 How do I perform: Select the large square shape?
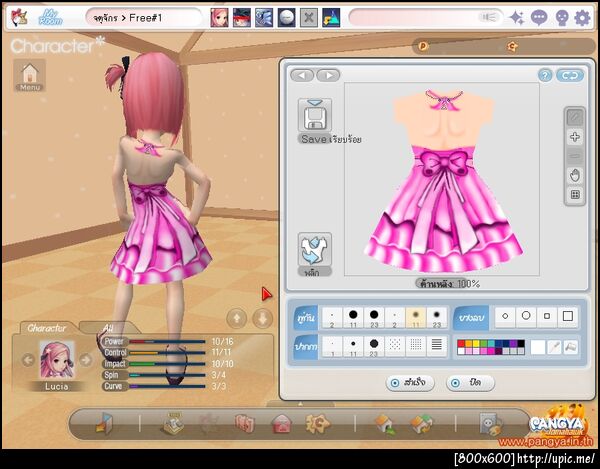(x=568, y=317)
